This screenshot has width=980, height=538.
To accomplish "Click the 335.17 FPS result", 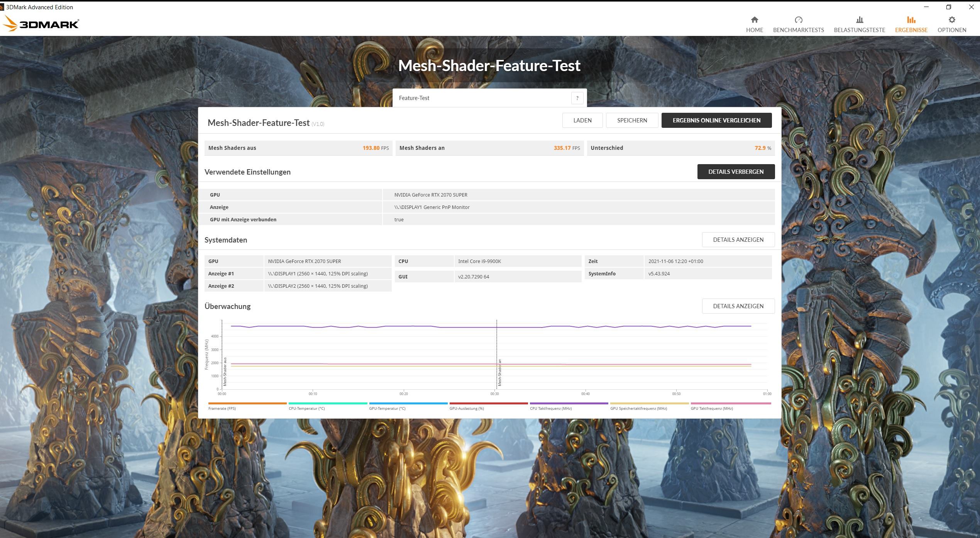I will [567, 148].
